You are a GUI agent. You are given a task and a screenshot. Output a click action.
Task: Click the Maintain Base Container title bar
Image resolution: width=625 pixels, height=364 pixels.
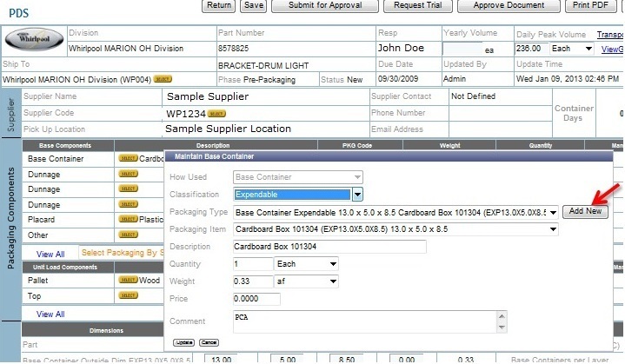click(389, 156)
